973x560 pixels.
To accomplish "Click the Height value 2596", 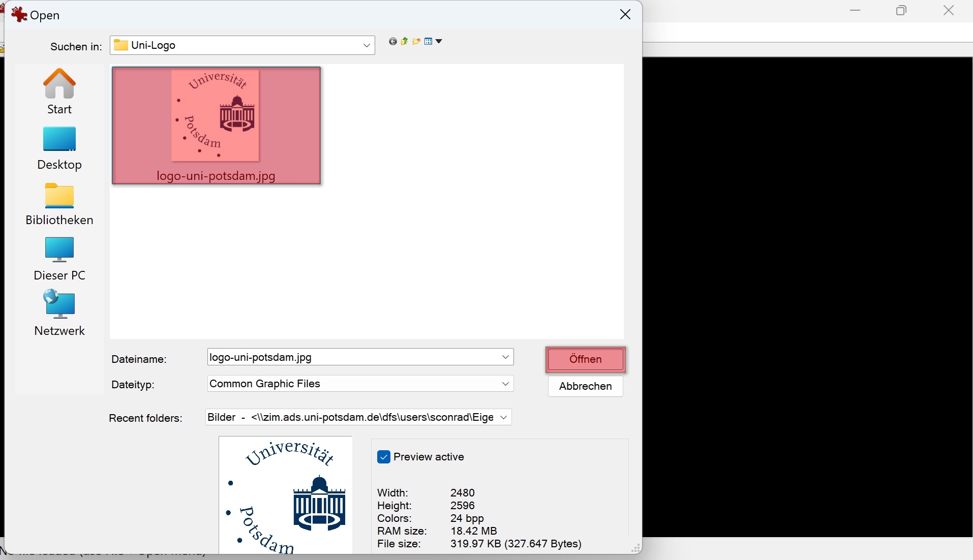I will [x=463, y=506].
